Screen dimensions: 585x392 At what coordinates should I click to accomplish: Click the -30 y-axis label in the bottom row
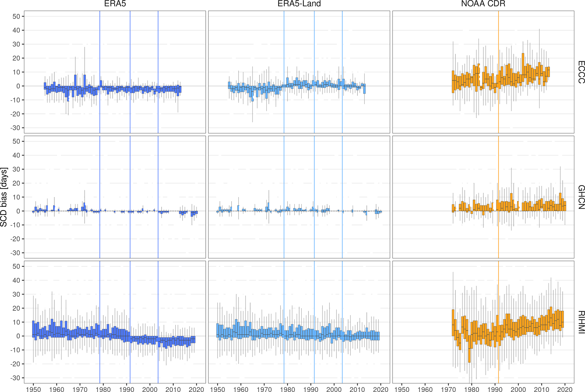click(x=16, y=378)
